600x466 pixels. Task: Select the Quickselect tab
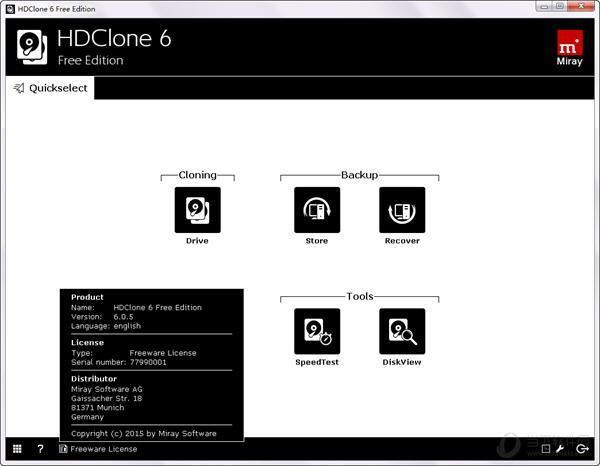50,88
